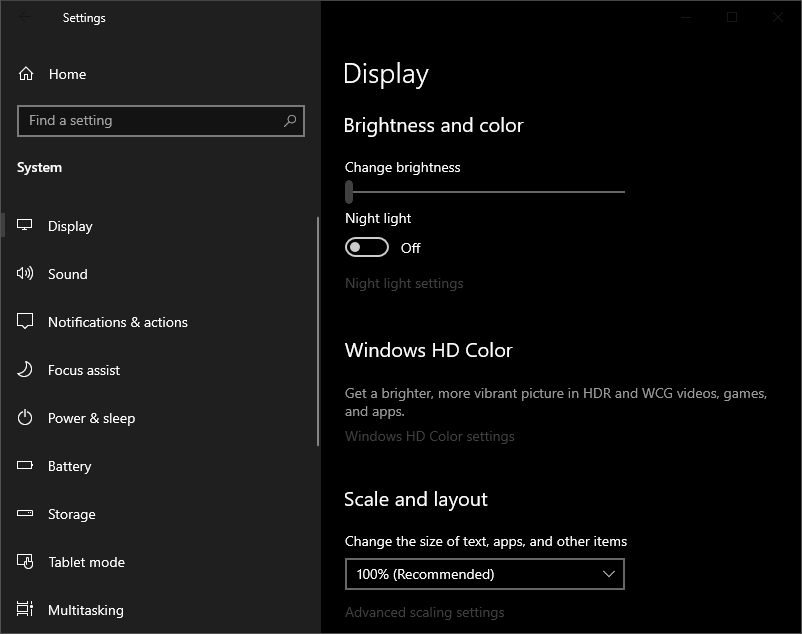802x634 pixels.
Task: Focus the Find a setting search box
Action: [x=150, y=121]
